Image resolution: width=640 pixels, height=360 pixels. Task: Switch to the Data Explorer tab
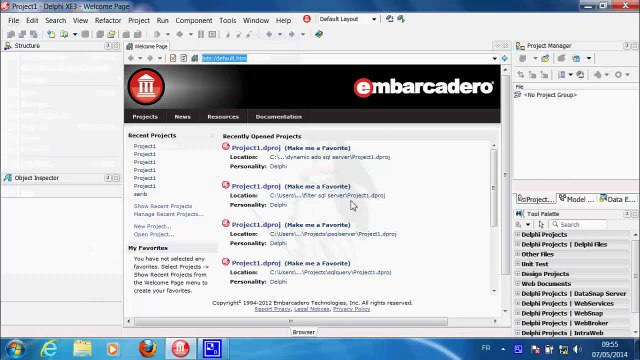coord(617,199)
